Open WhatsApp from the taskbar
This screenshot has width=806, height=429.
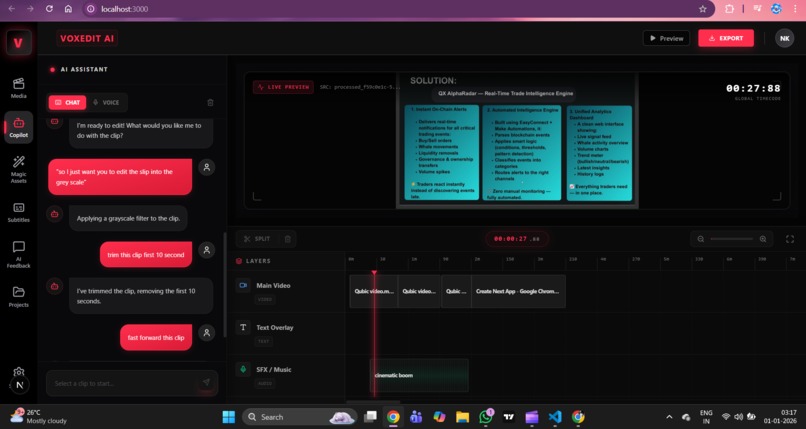(485, 417)
